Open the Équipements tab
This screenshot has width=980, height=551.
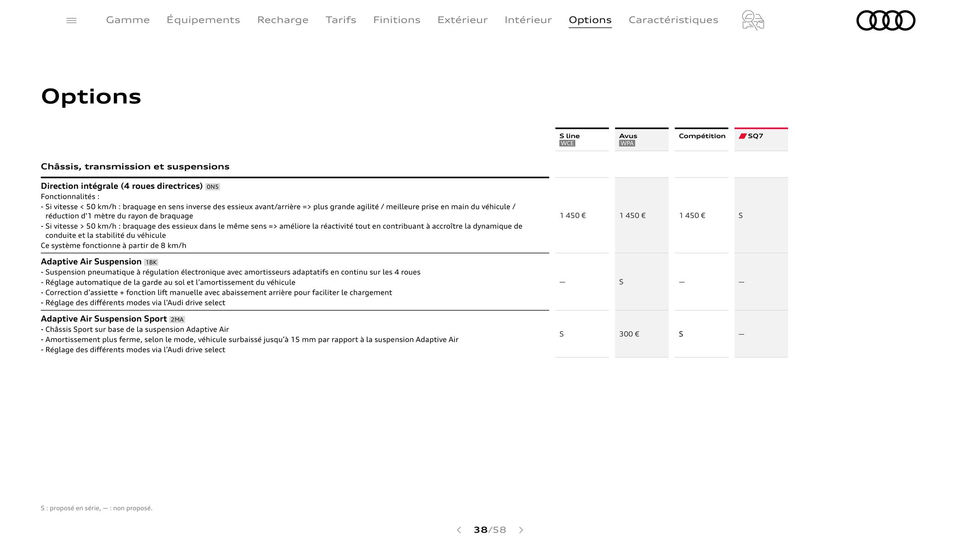[203, 20]
